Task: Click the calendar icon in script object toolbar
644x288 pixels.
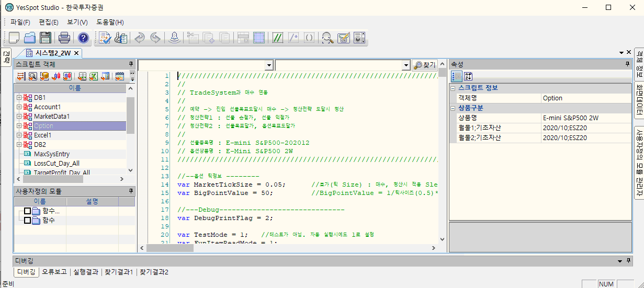Action: click(119, 76)
